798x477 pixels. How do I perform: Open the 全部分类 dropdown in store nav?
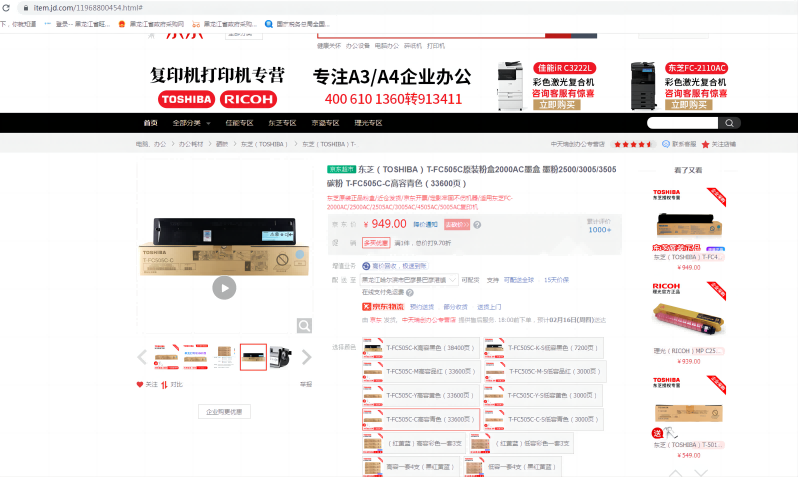click(191, 123)
